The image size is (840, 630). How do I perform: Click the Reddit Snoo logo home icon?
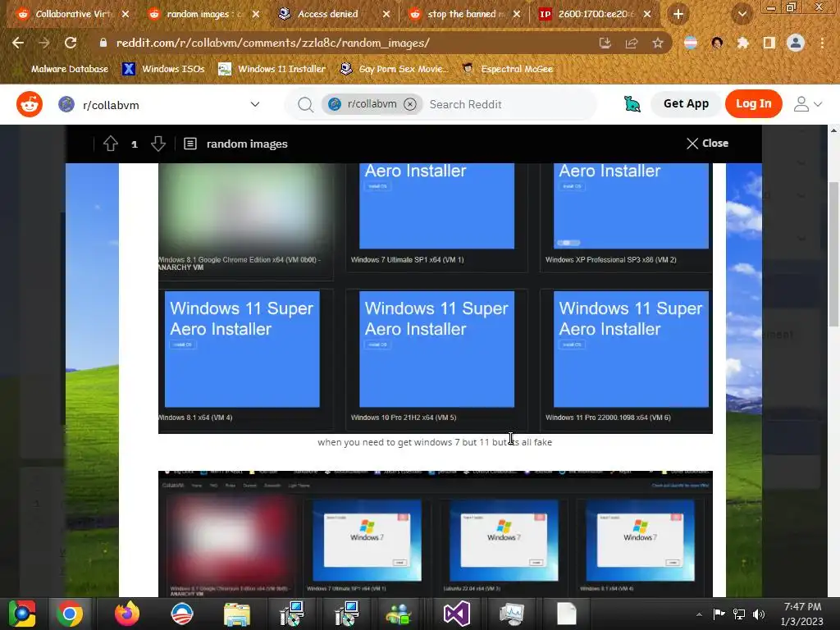[30, 104]
